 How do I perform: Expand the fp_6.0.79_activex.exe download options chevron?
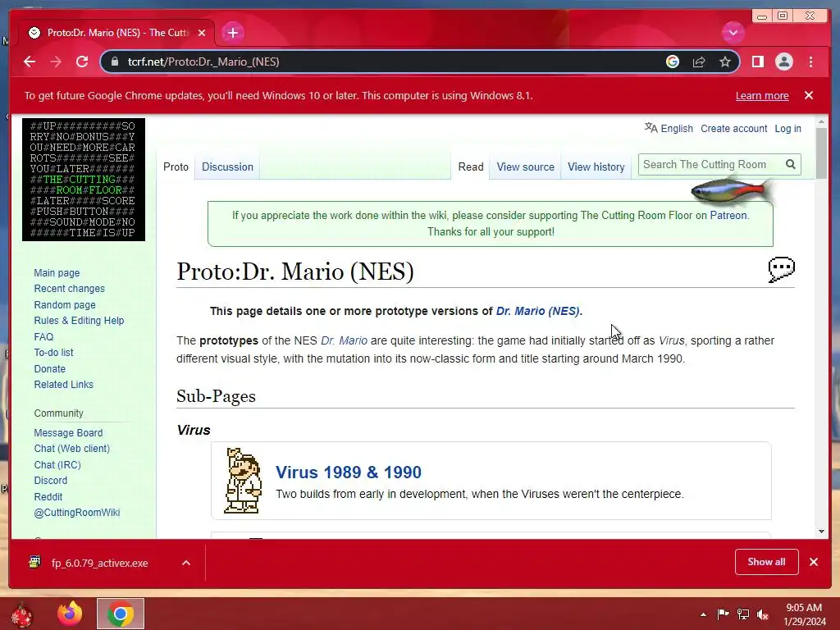coord(186,563)
